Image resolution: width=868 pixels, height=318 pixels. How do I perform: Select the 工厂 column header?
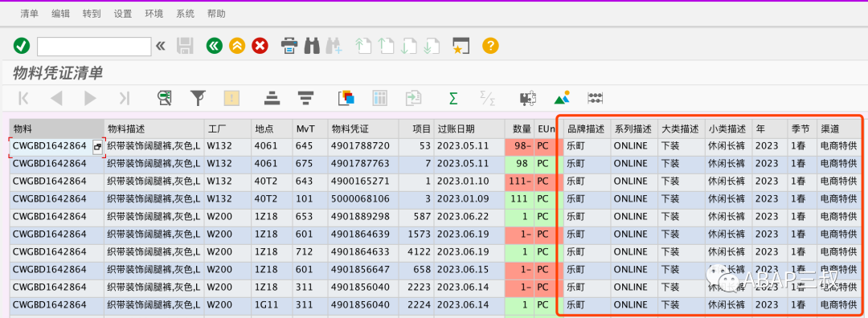coord(227,128)
